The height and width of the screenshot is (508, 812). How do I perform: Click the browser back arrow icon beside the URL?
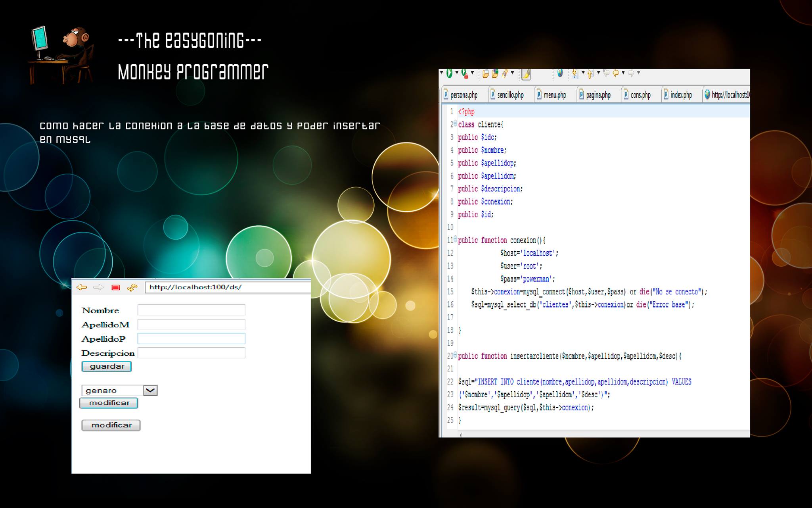click(x=81, y=287)
